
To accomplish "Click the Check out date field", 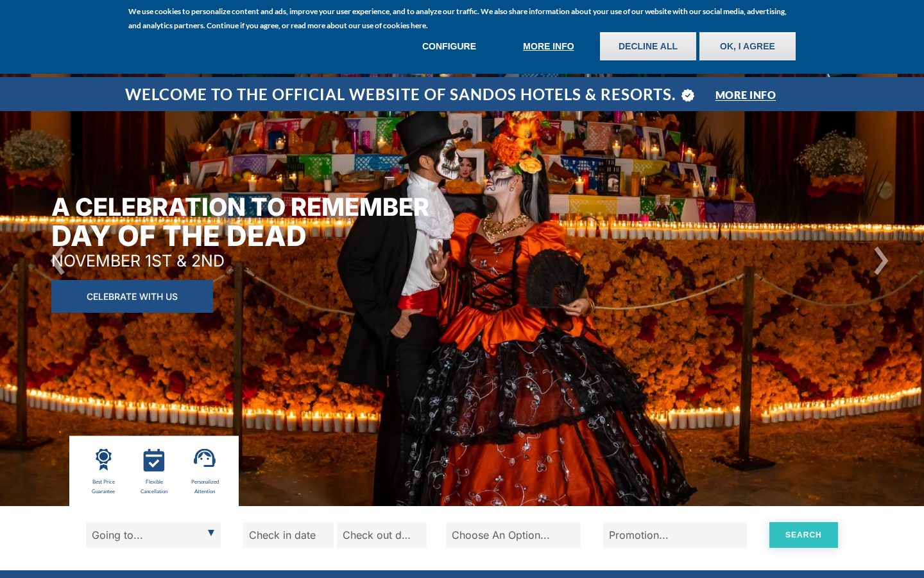I will [x=382, y=535].
